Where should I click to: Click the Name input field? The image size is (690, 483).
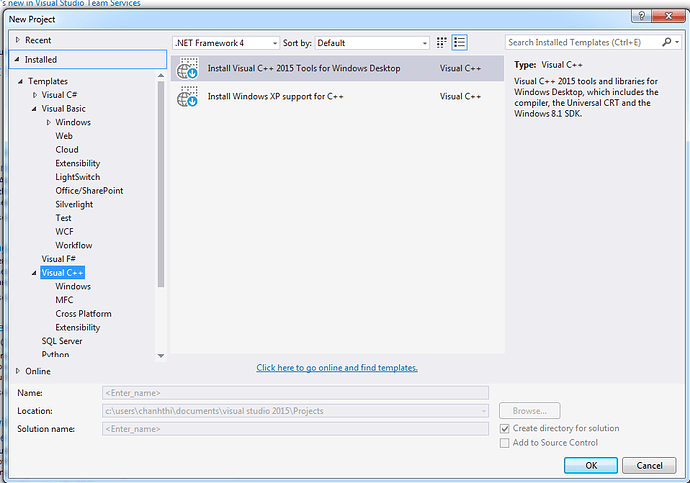pyautogui.click(x=296, y=393)
